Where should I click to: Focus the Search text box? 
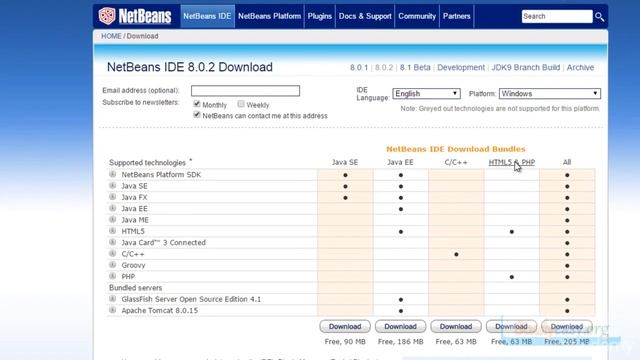pyautogui.click(x=557, y=16)
